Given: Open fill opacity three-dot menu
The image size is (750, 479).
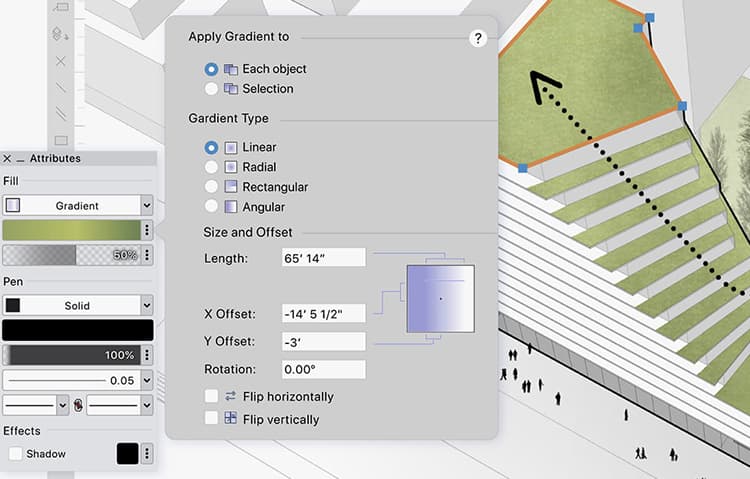Looking at the screenshot, I should click(147, 255).
